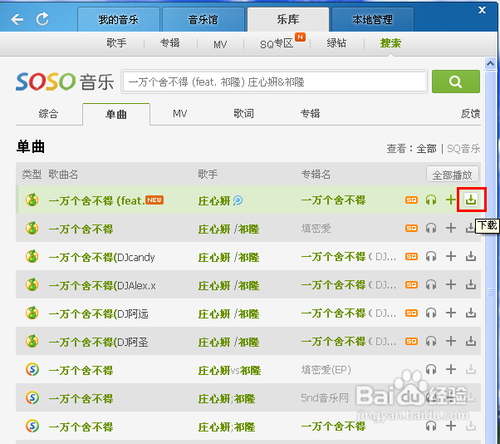The image size is (500, 444).
Task: Open album 填密爱 in second row
Action: click(x=316, y=229)
